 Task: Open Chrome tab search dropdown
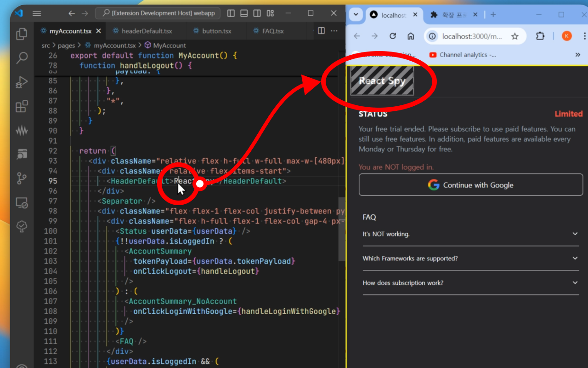tap(356, 15)
